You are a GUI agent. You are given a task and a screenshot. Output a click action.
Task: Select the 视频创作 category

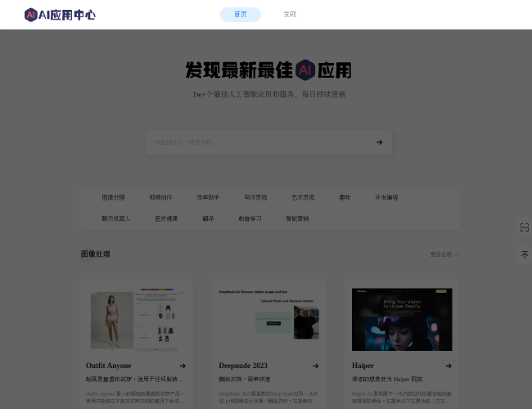tap(160, 197)
